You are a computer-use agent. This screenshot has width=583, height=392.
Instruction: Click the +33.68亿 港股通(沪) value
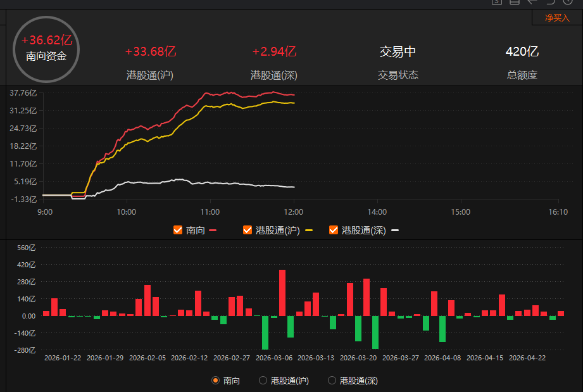pyautogui.click(x=150, y=52)
